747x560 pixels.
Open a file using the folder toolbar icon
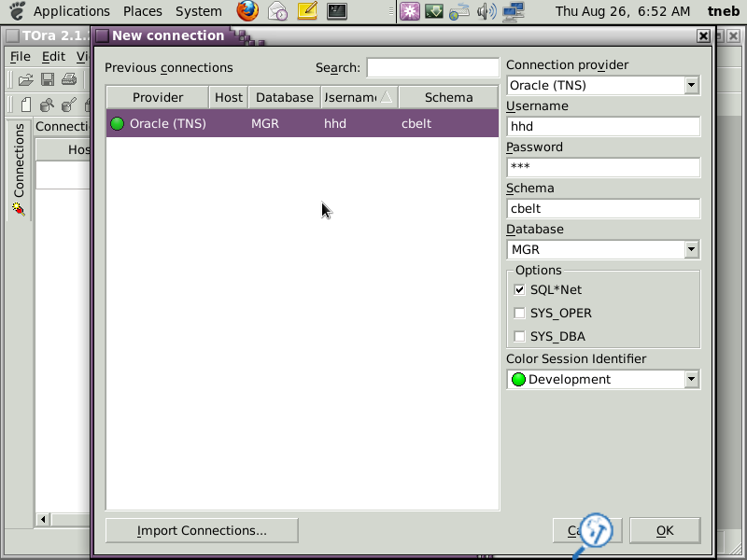pos(25,78)
